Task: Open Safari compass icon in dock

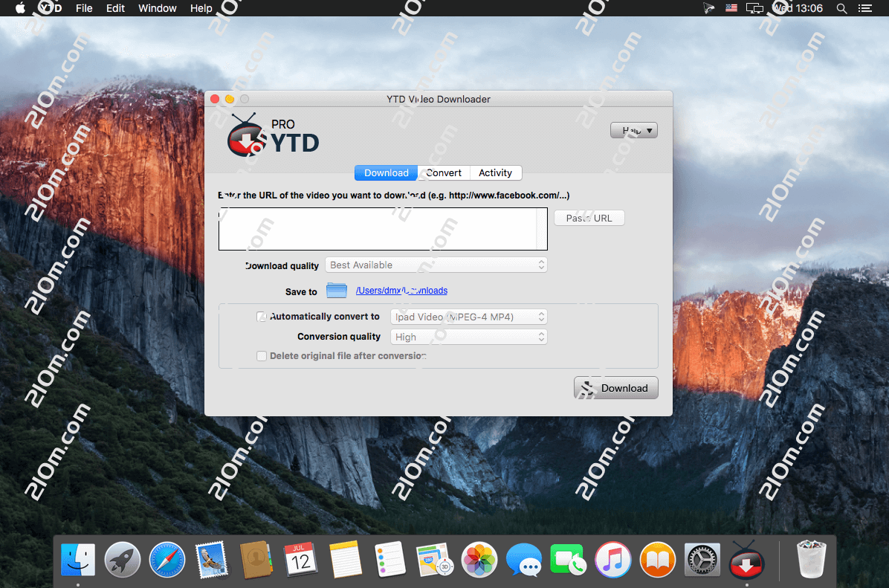Action: point(167,560)
